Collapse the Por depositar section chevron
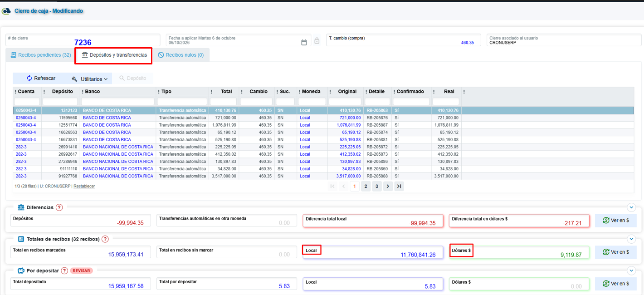 631,270
